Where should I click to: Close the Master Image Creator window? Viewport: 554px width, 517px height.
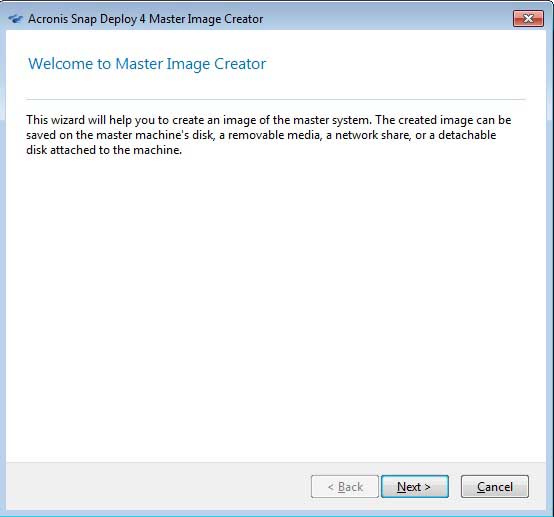(x=528, y=18)
